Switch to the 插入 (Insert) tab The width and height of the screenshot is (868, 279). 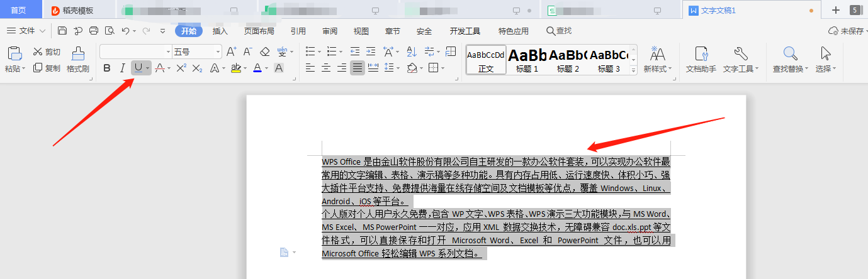(220, 31)
